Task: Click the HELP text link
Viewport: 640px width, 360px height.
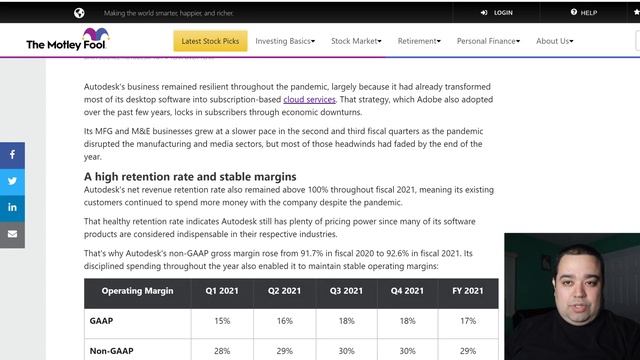Action: 589,13
